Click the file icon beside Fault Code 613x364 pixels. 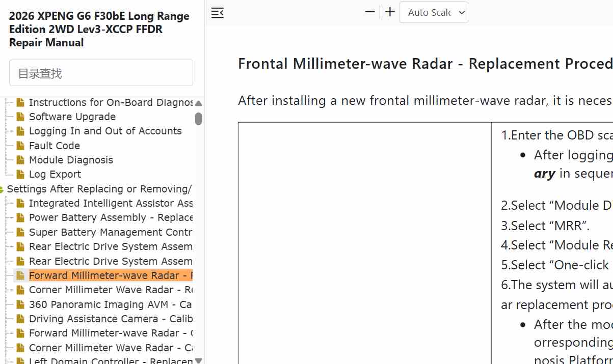click(20, 146)
